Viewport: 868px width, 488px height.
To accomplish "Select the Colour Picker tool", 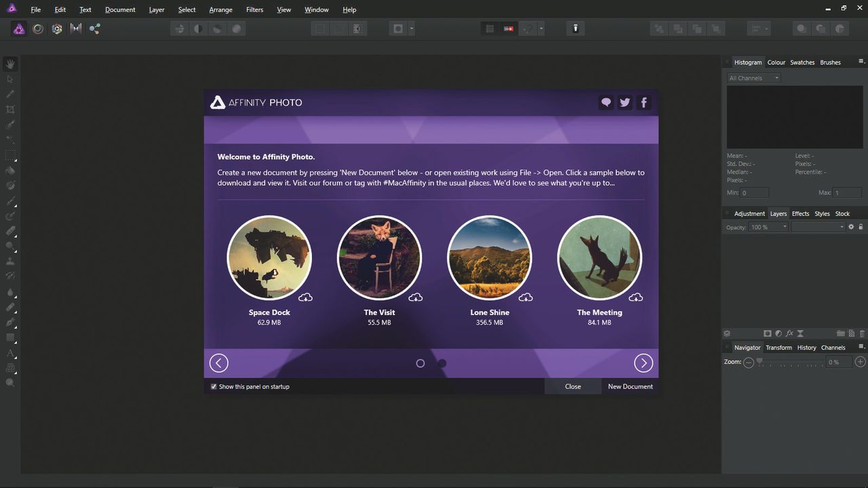I will pos(10,94).
